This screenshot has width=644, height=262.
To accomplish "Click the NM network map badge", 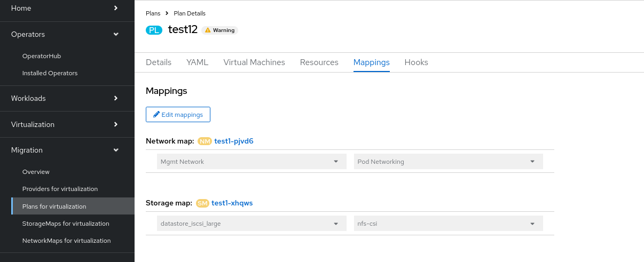I will (205, 141).
